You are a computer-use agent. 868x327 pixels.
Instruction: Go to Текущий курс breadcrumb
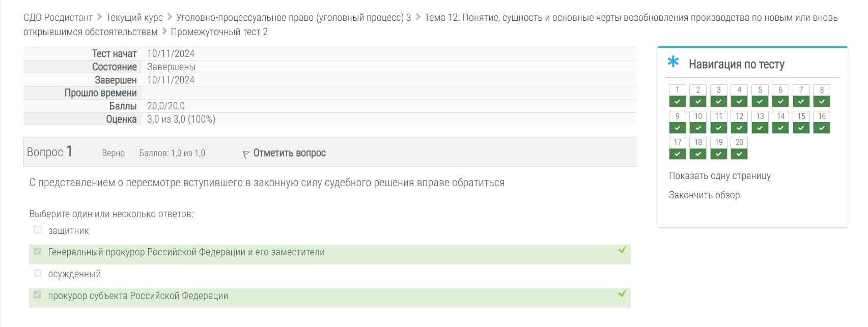(x=134, y=18)
